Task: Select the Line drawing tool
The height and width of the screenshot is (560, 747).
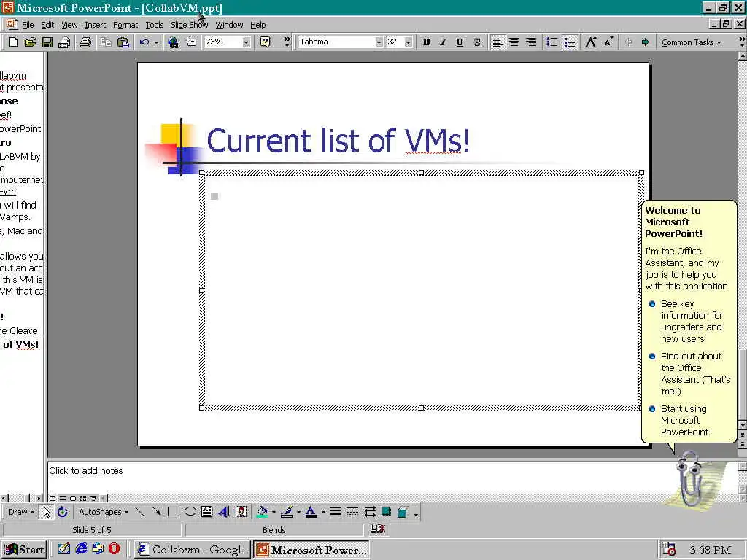Action: [x=139, y=512]
